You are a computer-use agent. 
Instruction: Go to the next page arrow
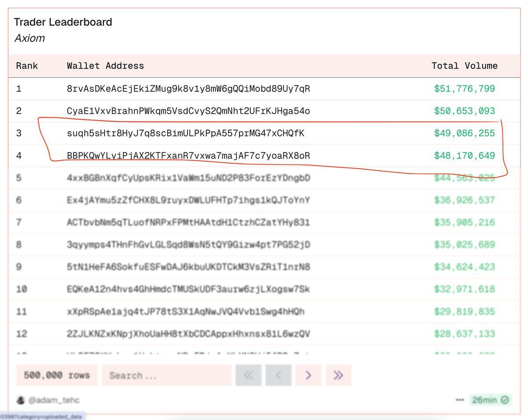pyautogui.click(x=308, y=375)
